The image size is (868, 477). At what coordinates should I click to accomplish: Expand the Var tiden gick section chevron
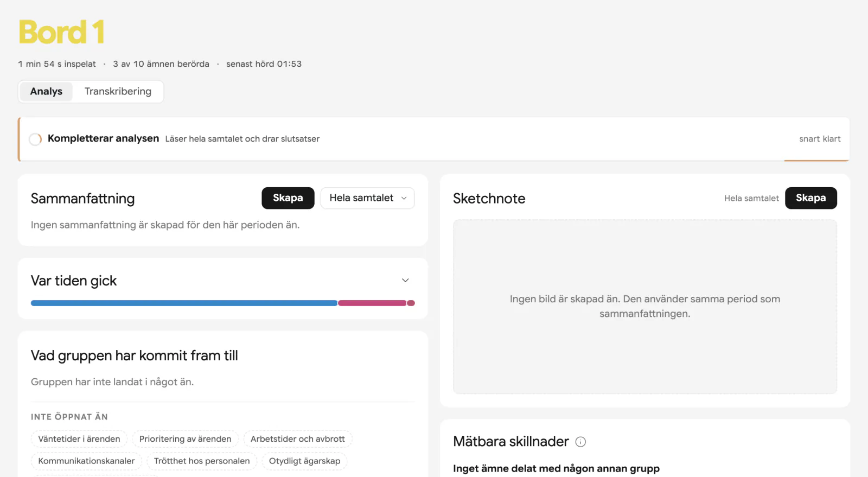[x=405, y=281]
